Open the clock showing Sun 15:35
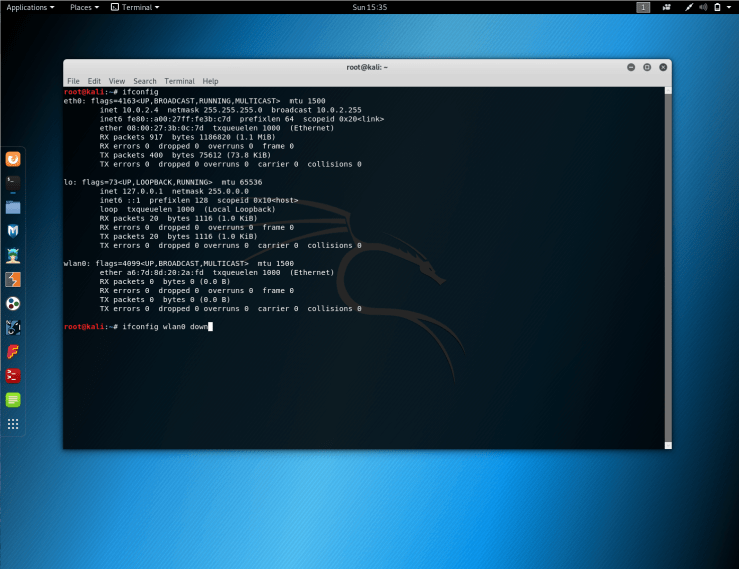Screen dimensions: 739x569 (370, 7)
